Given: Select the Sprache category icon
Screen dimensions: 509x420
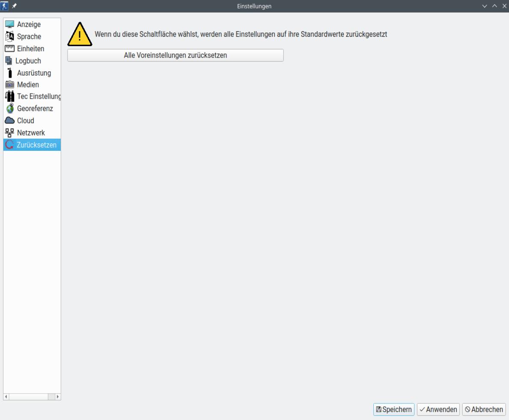Looking at the screenshot, I should [x=9, y=36].
